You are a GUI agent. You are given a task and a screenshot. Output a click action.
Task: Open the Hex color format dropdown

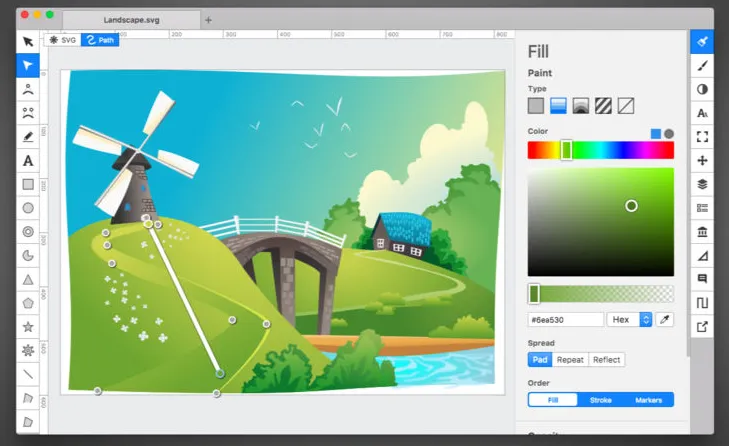click(x=629, y=320)
